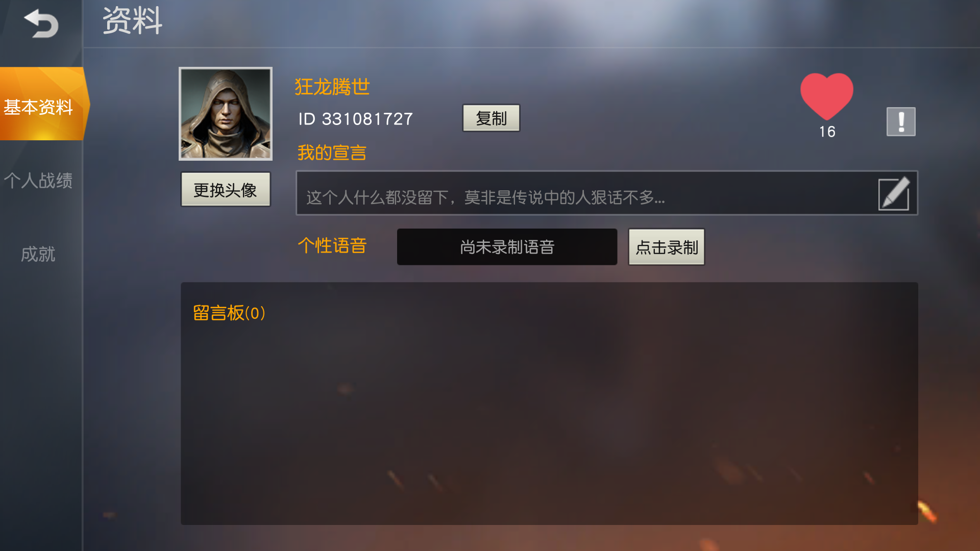Tap the 个性语音 label
The image size is (980, 551).
332,245
